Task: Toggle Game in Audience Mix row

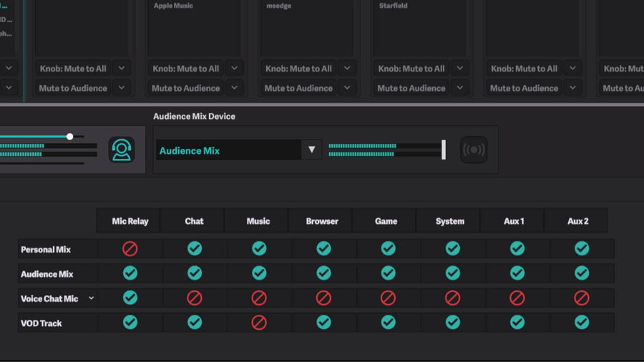Action: tap(388, 273)
